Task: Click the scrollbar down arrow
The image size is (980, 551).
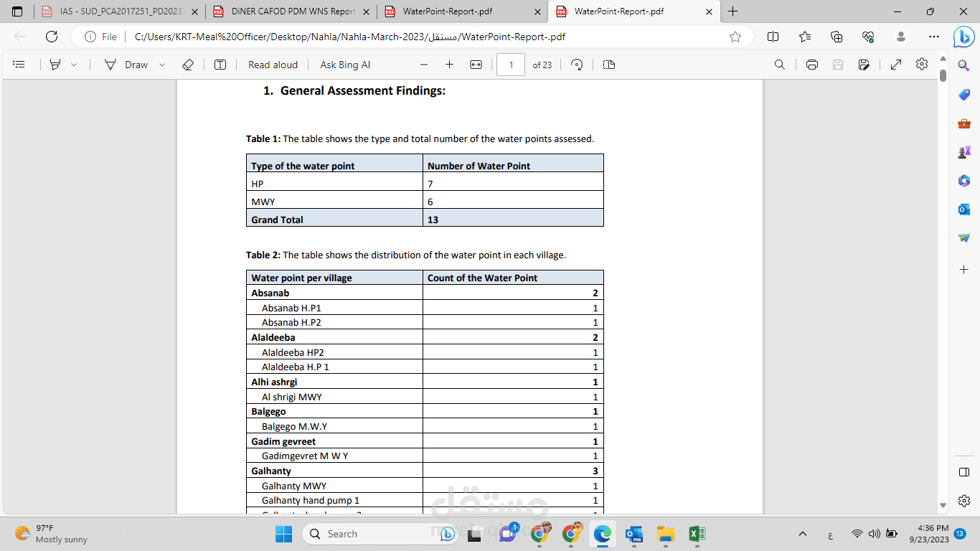Action: (x=943, y=506)
